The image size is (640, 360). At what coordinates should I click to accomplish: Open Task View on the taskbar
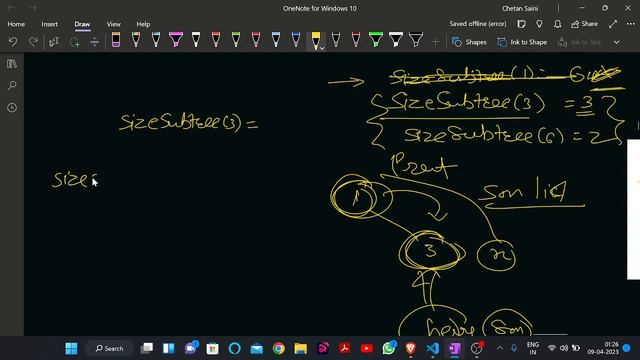pos(147,348)
